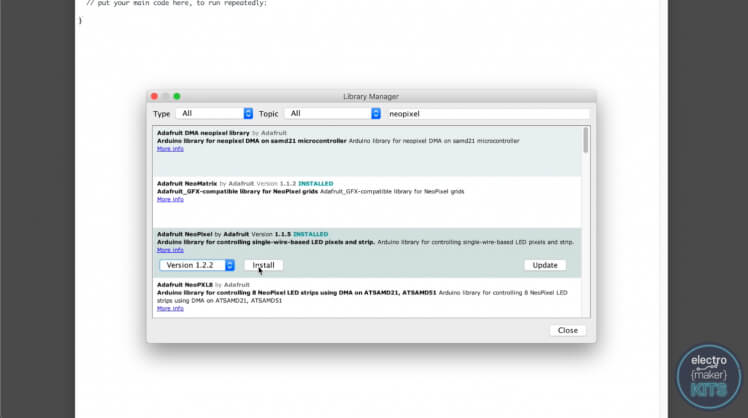Click NeoMatrix INSTALLED status text
Screen dimensions: 748x418
[316, 184]
